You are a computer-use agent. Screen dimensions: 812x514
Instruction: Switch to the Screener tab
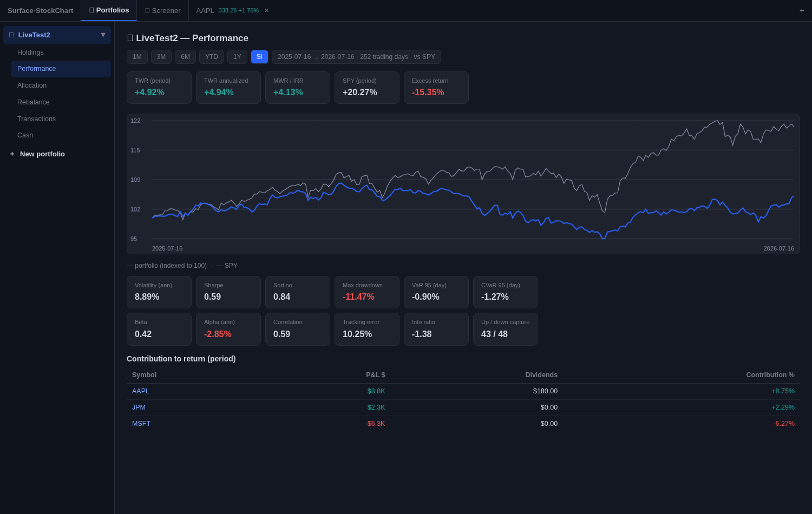pos(162,10)
